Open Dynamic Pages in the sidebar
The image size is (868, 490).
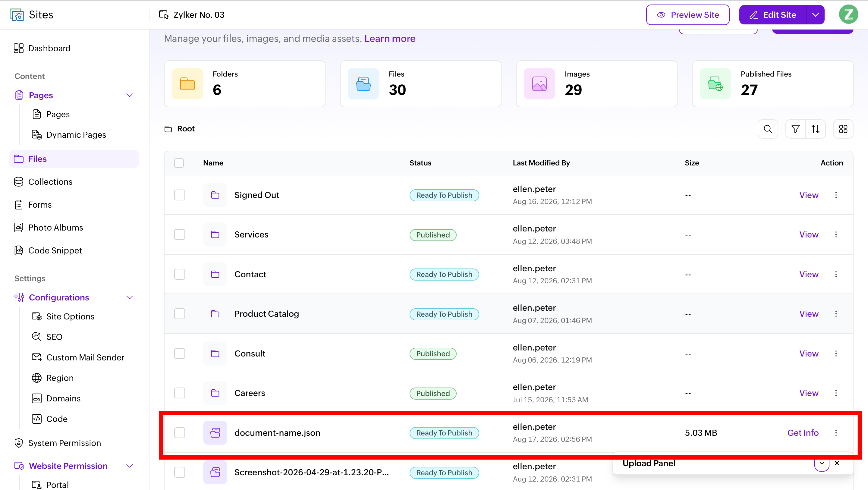69,135
